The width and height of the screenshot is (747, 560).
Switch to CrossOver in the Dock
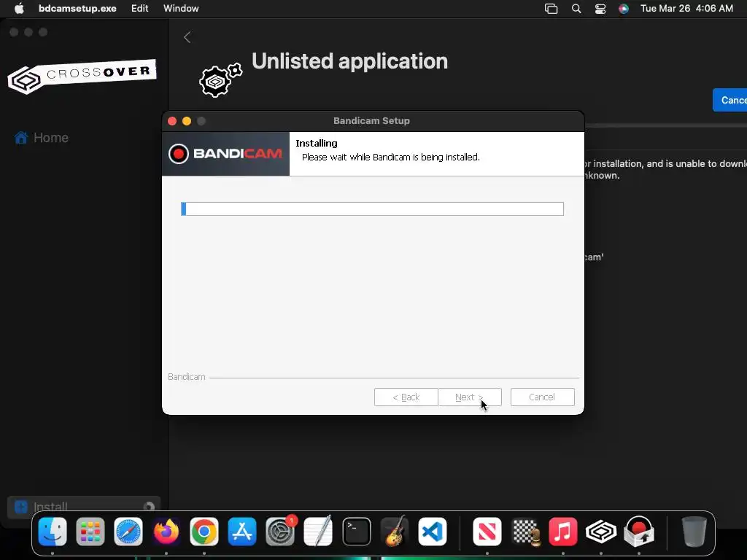click(601, 532)
